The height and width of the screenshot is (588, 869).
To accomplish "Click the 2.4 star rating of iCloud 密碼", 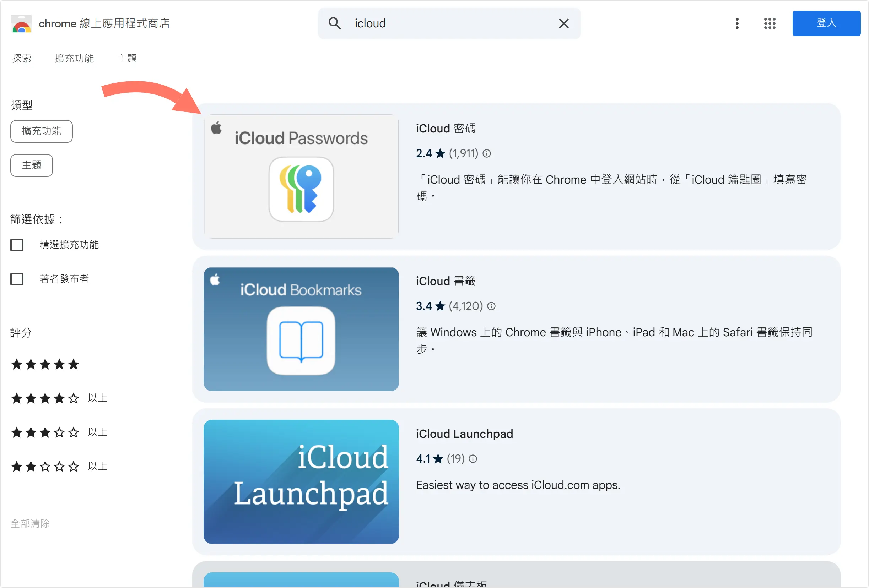I will point(430,153).
